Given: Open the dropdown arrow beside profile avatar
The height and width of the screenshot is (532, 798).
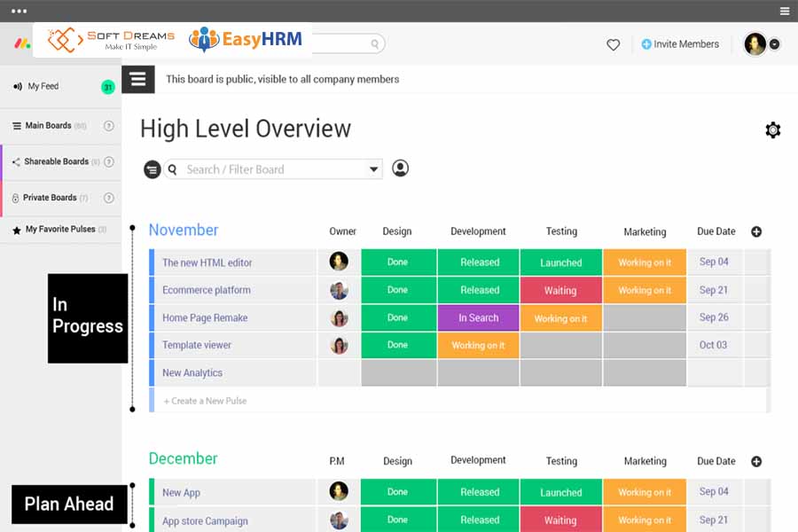Looking at the screenshot, I should [774, 44].
